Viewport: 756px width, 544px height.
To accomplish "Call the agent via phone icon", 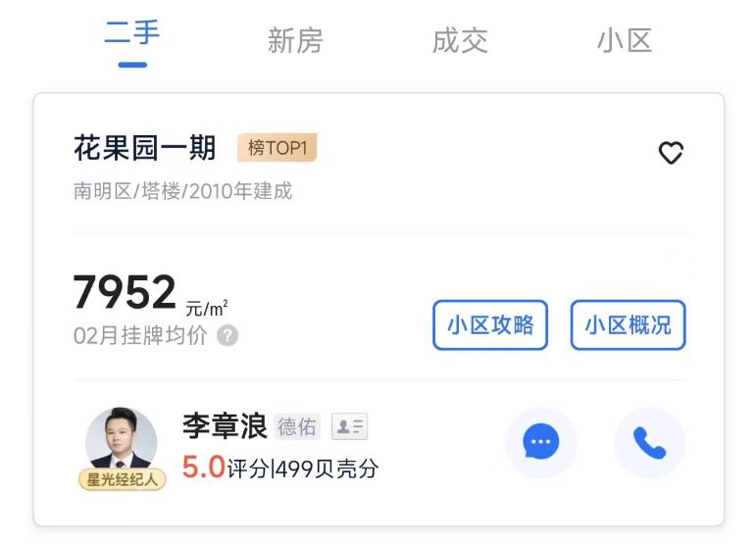I will point(649,442).
